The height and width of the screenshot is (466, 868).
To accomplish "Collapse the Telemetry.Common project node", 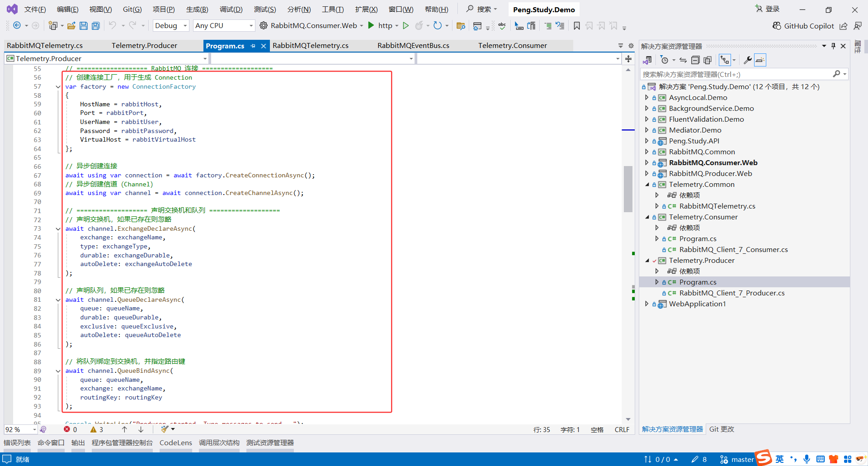I will pos(647,185).
